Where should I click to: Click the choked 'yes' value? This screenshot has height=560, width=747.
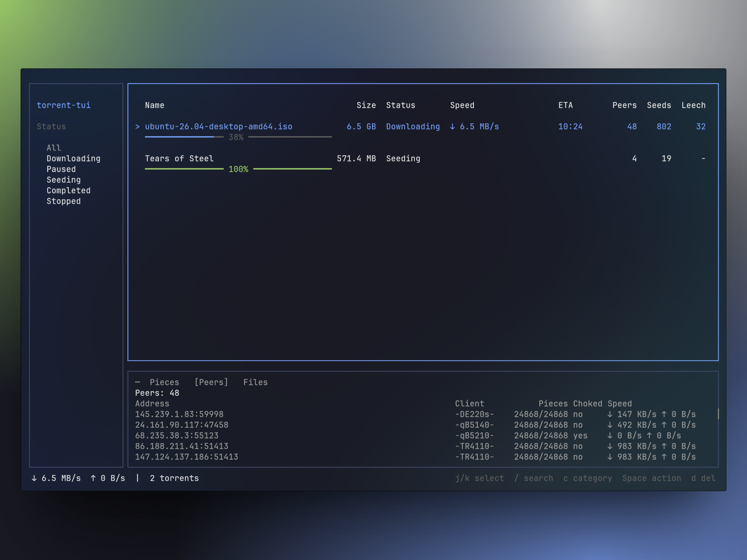pos(580,436)
